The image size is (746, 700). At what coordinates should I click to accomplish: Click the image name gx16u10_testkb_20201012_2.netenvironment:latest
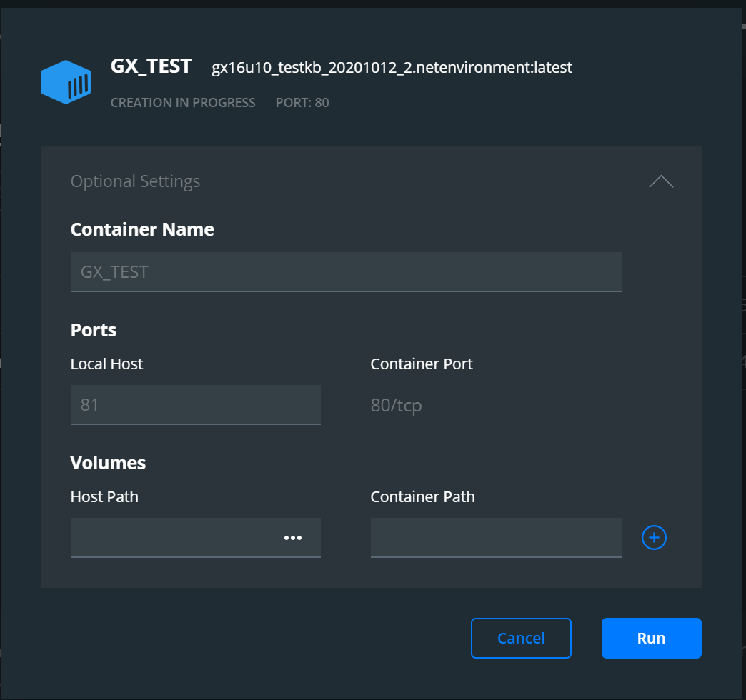point(392,68)
